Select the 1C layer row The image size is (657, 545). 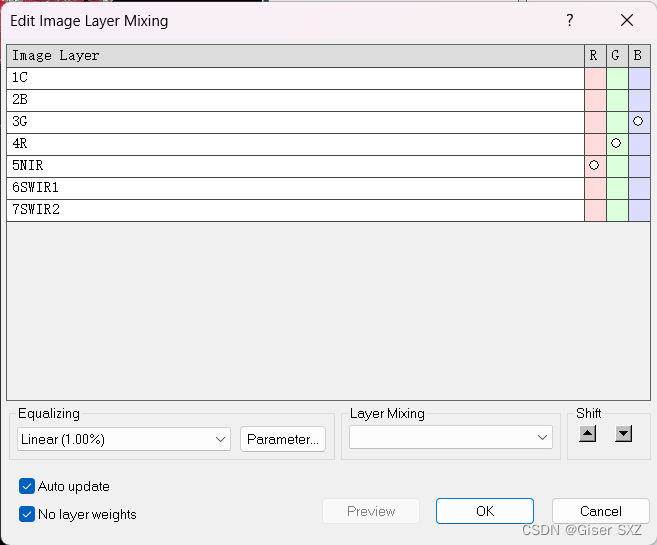click(x=296, y=78)
